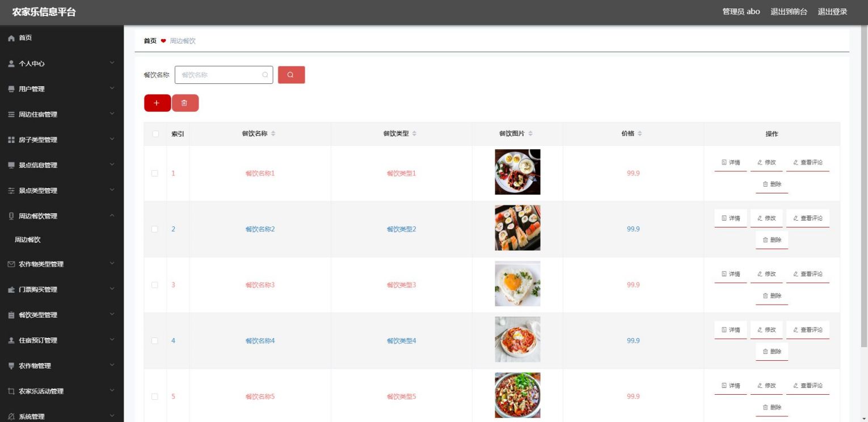This screenshot has width=868, height=422.
Task: Expand the 周边住宿管理 chevron
Action: click(x=112, y=115)
